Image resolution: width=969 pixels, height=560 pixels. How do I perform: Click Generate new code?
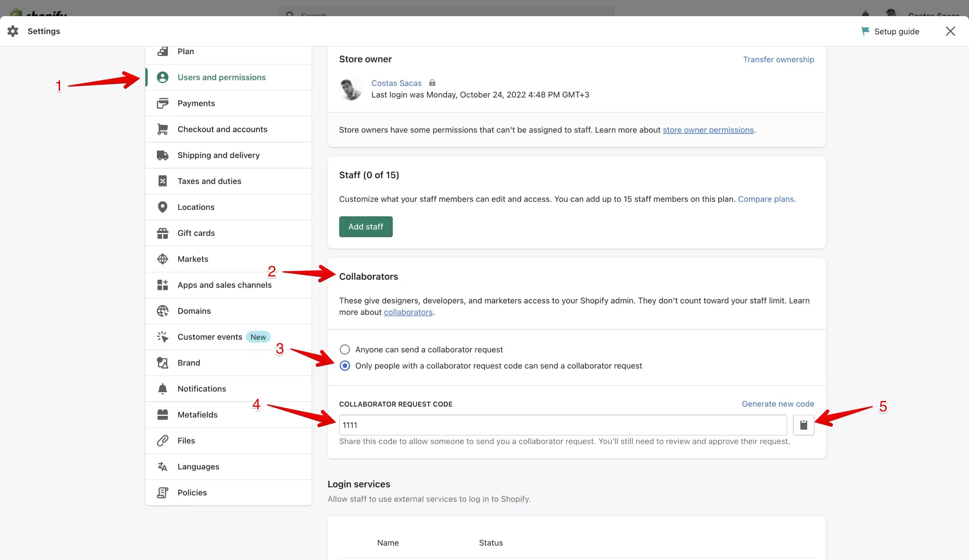click(778, 404)
